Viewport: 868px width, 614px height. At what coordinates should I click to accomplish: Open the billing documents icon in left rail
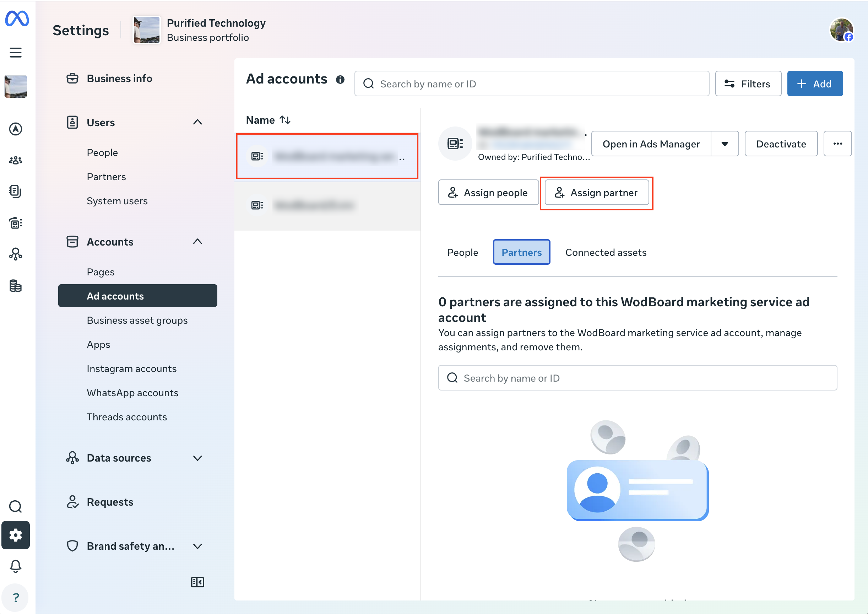(x=16, y=192)
